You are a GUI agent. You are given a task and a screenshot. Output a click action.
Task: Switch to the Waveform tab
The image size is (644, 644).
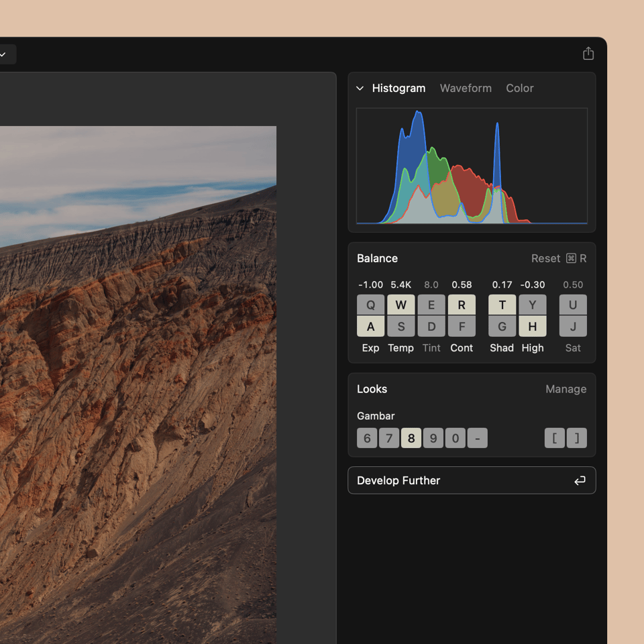466,89
